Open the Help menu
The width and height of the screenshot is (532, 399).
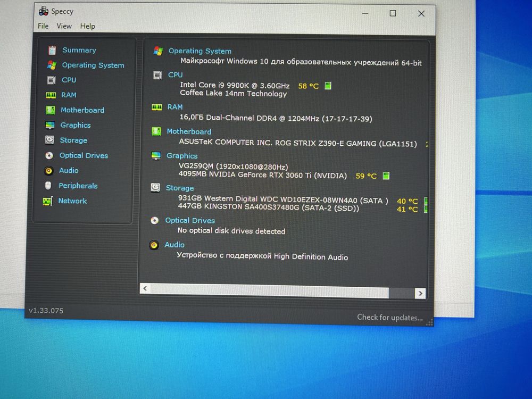point(88,26)
